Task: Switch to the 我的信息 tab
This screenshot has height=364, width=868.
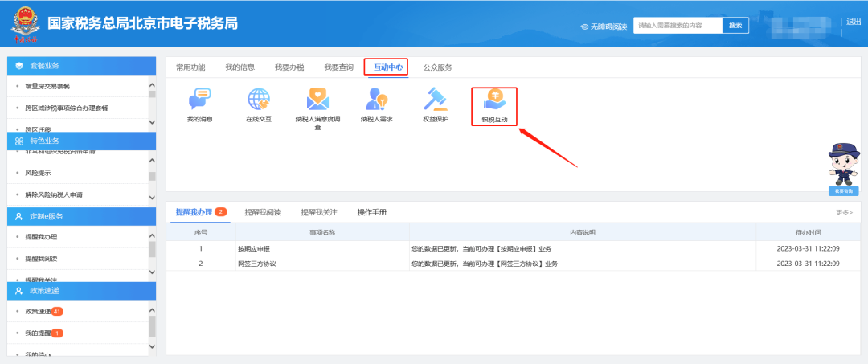Action: click(240, 67)
